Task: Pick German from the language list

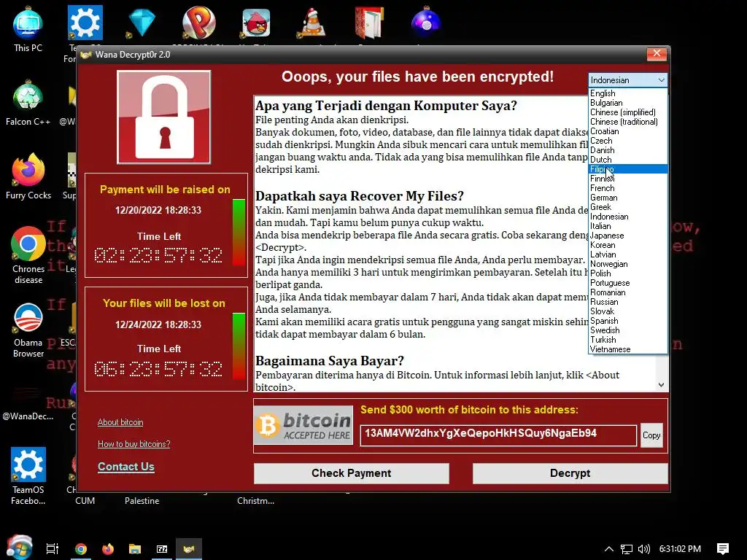Action: coord(628,198)
